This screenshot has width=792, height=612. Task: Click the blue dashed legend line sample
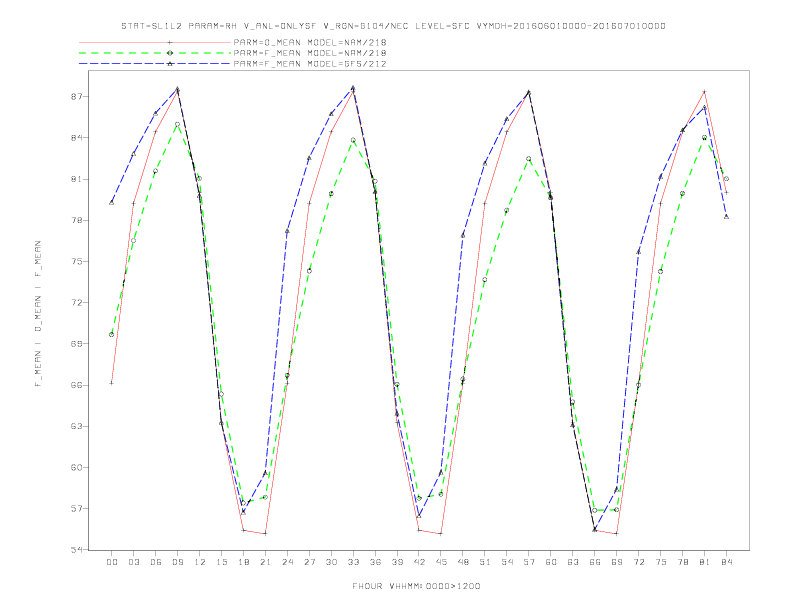tap(155, 64)
